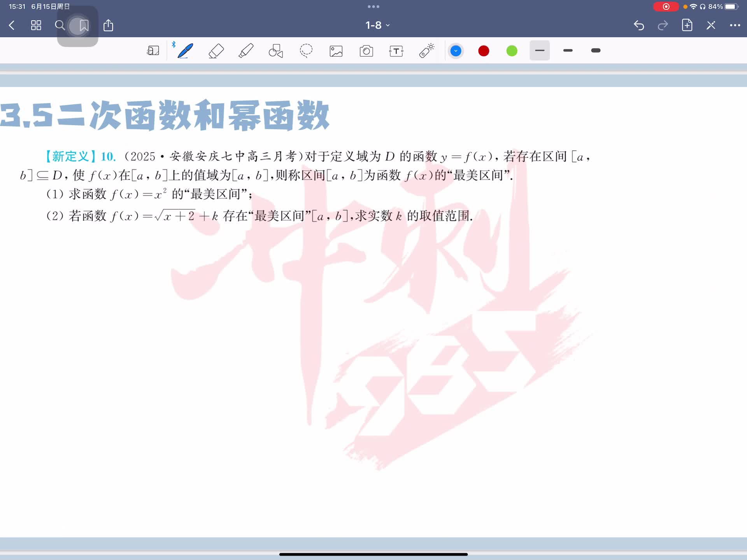Open the Shapes tool
Viewport: 747px width, 560px height.
[276, 51]
